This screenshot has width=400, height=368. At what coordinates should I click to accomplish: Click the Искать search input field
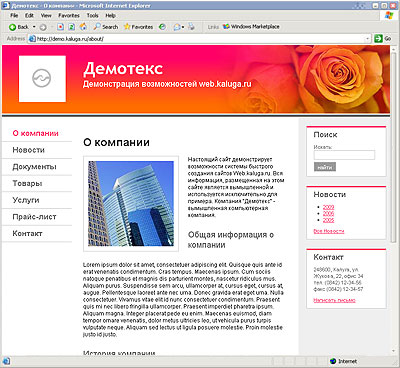pyautogui.click(x=344, y=155)
